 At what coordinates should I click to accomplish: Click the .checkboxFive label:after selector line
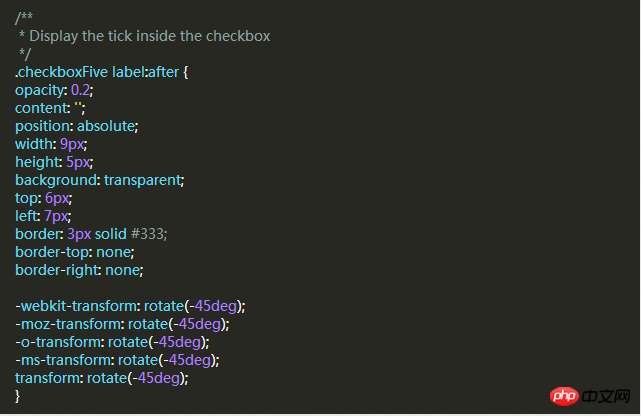pyautogui.click(x=101, y=72)
